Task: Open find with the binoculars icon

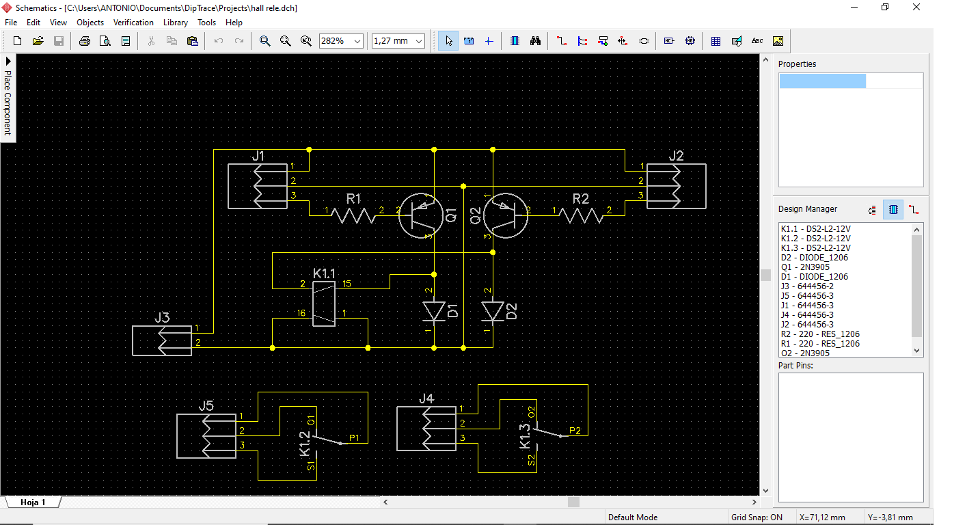Action: coord(536,41)
